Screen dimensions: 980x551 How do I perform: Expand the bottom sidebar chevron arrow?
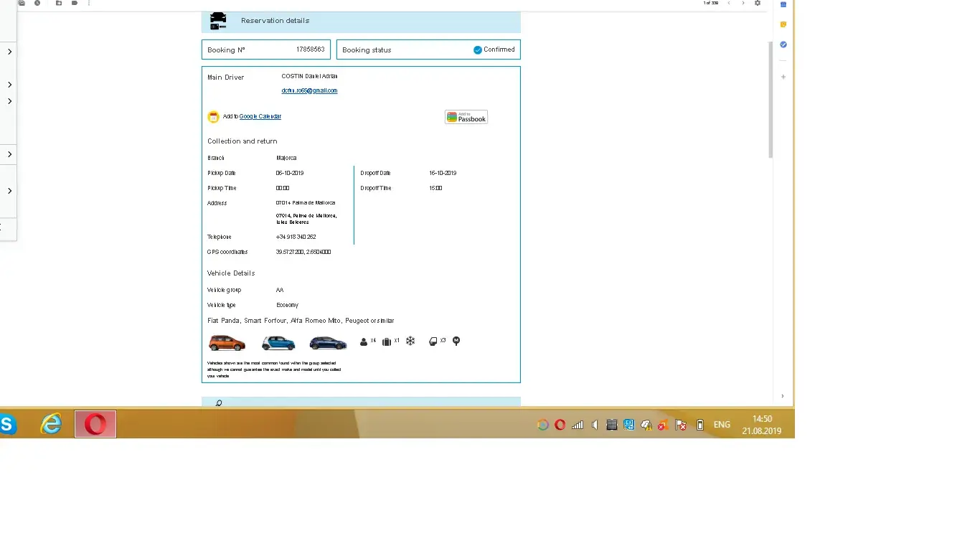pyautogui.click(x=9, y=191)
